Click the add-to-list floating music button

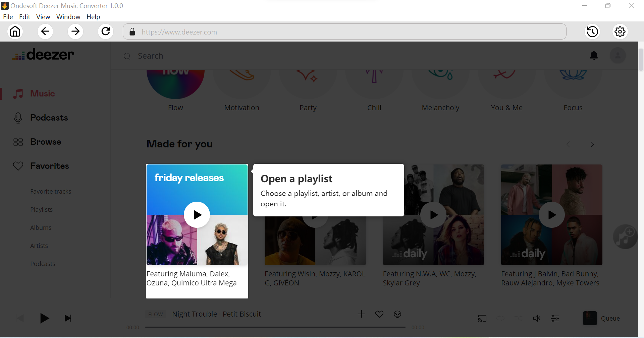click(625, 236)
